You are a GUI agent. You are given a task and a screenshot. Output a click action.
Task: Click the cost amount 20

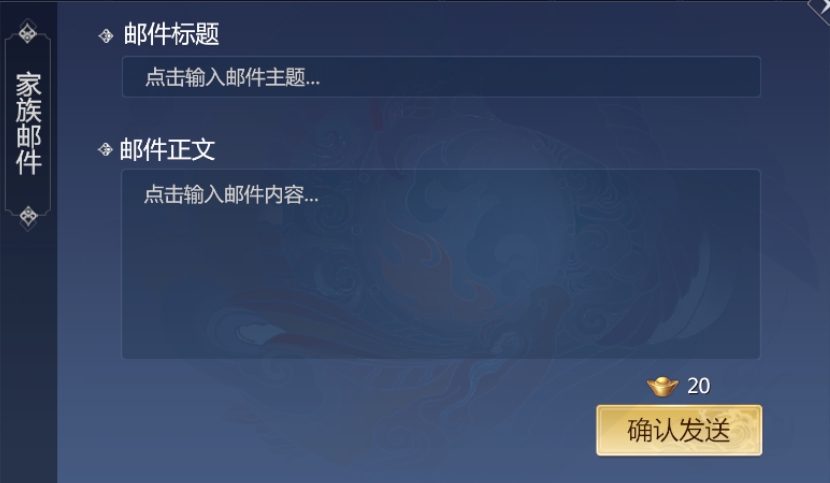(699, 386)
